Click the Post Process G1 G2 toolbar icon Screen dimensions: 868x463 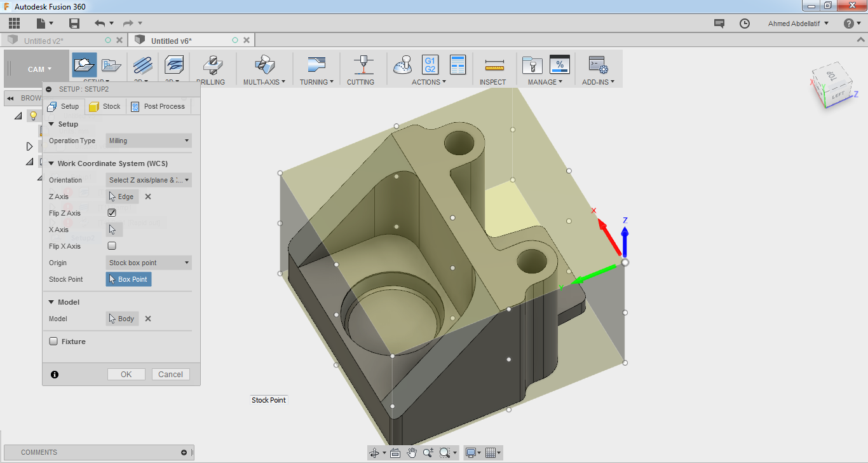(x=430, y=65)
